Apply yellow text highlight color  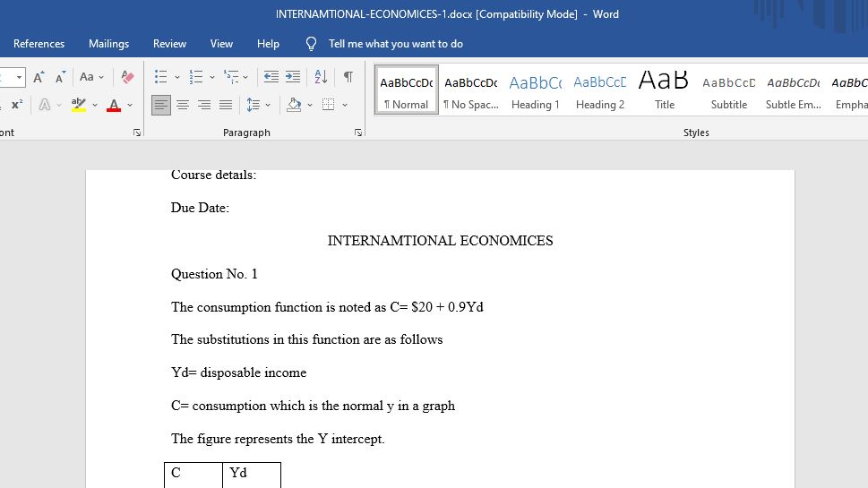click(x=79, y=105)
